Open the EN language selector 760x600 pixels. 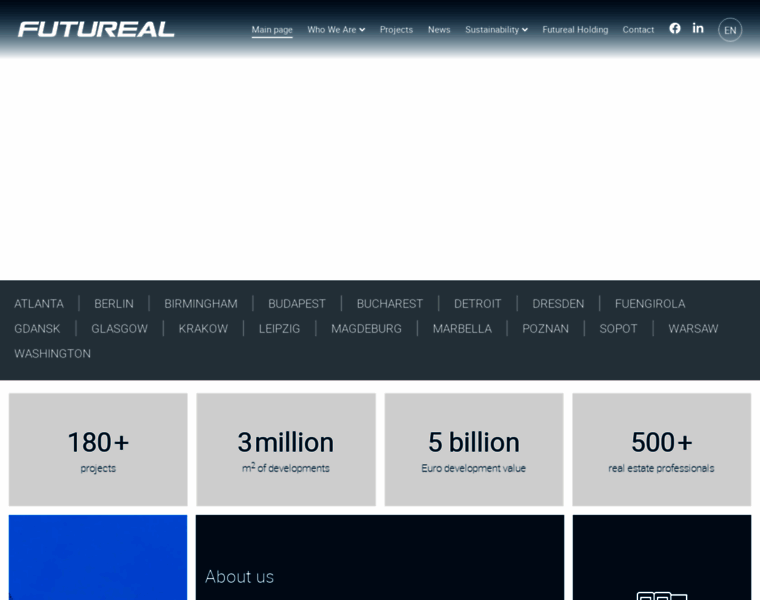pyautogui.click(x=730, y=30)
